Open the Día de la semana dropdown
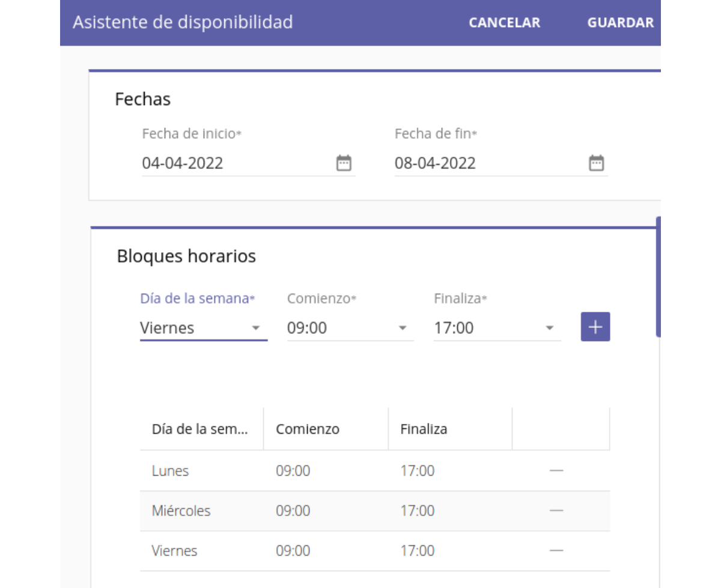721x588 pixels. tap(203, 327)
